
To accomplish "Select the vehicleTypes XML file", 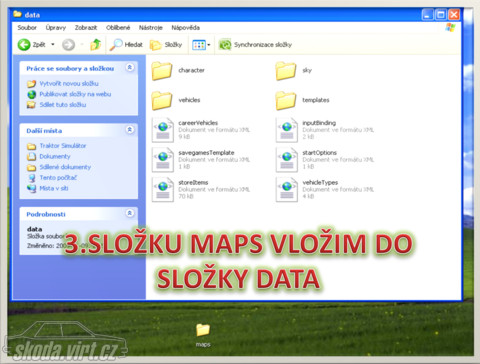I will pyautogui.click(x=325, y=189).
